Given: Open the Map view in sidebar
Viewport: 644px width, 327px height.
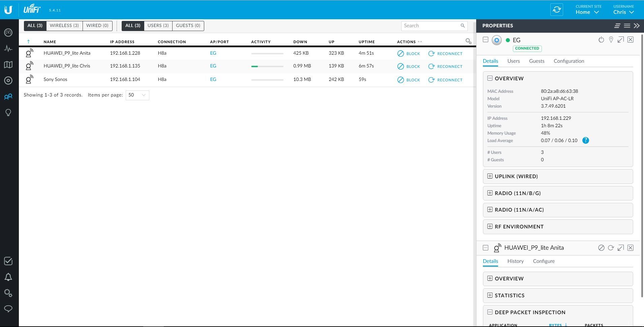Looking at the screenshot, I should coord(8,65).
